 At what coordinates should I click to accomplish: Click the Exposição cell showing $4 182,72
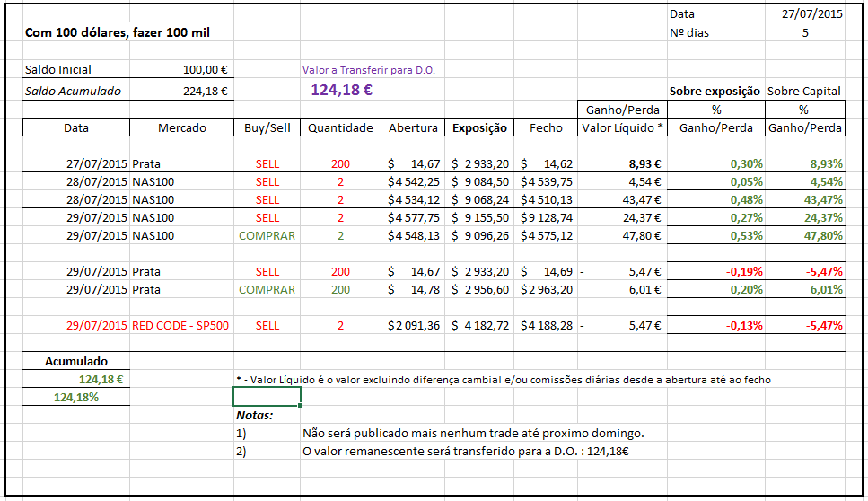(479, 325)
